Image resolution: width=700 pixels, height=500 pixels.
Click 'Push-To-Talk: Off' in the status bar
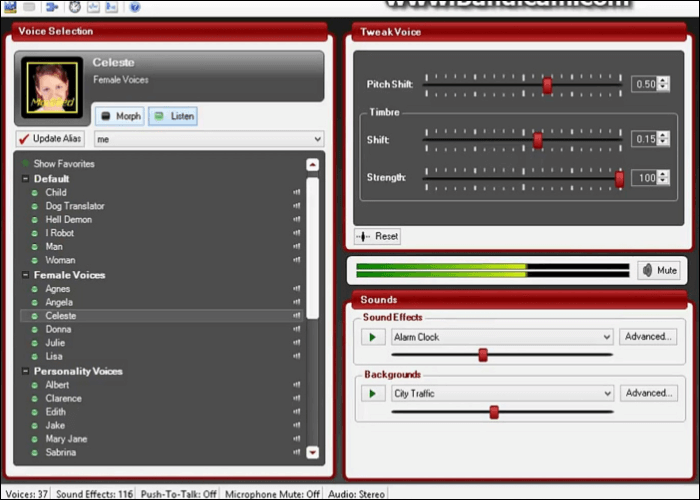click(x=179, y=494)
